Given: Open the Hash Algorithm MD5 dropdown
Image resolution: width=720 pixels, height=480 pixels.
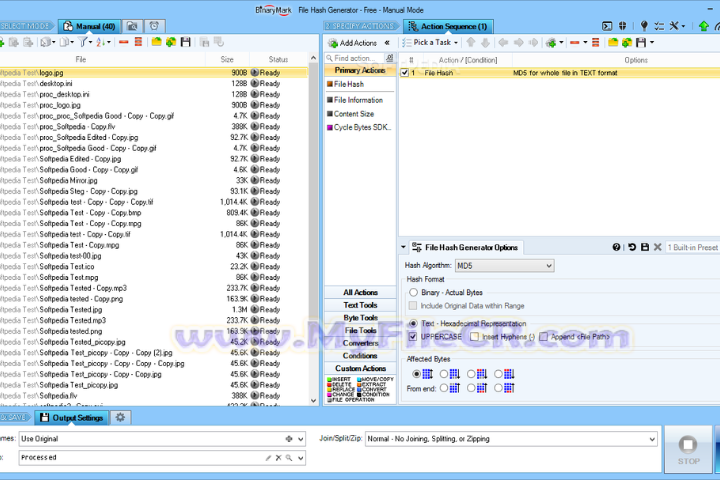Looking at the screenshot, I should point(504,265).
